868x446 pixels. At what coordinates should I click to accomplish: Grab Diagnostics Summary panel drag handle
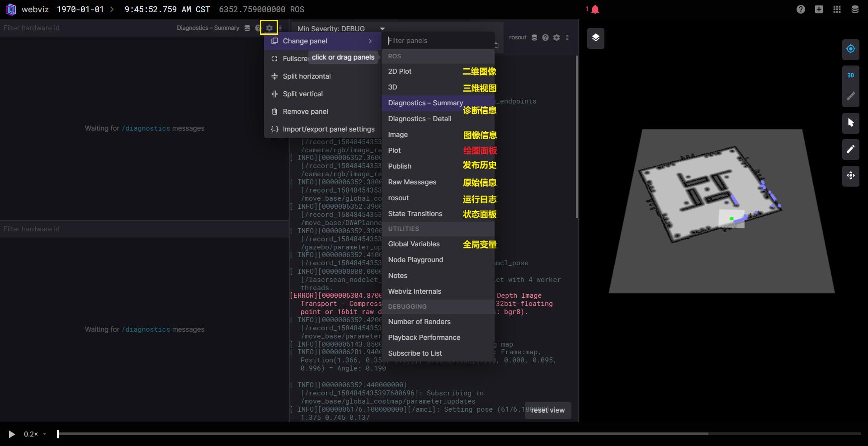281,28
